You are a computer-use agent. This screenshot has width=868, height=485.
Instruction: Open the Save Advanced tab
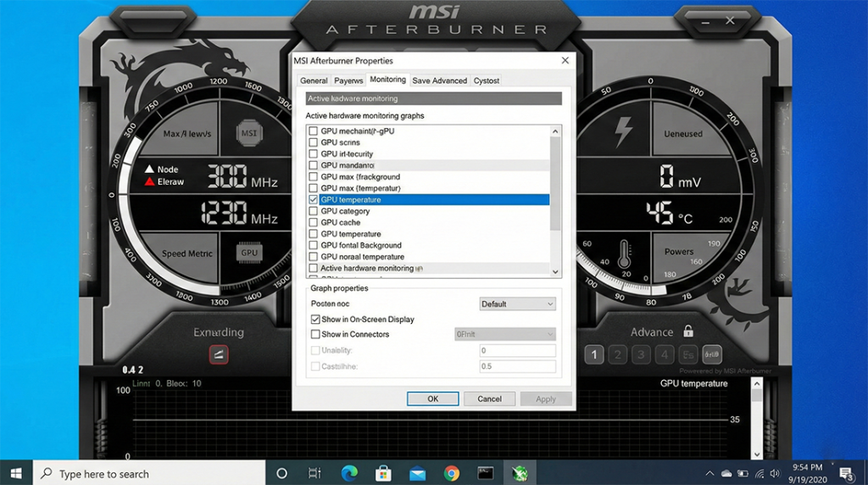tap(439, 81)
